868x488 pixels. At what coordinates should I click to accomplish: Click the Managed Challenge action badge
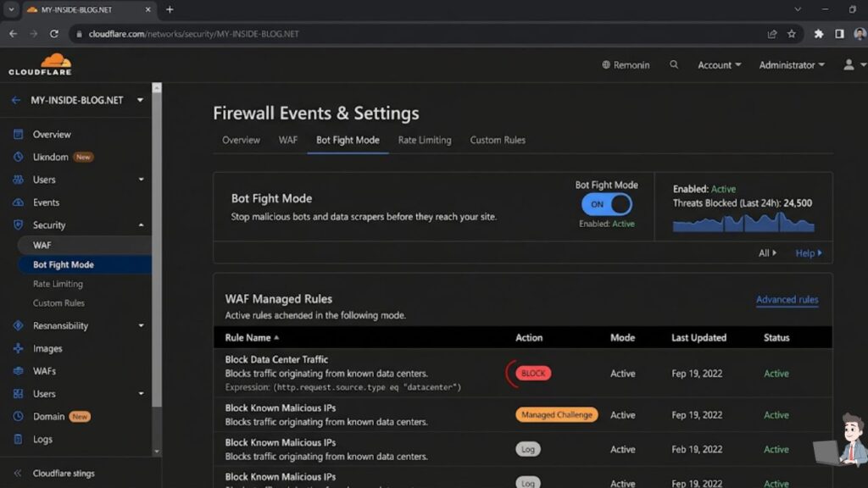click(x=556, y=414)
